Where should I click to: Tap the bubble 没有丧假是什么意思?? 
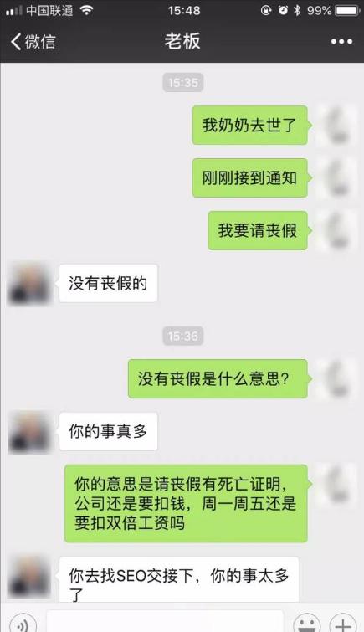coord(219,379)
